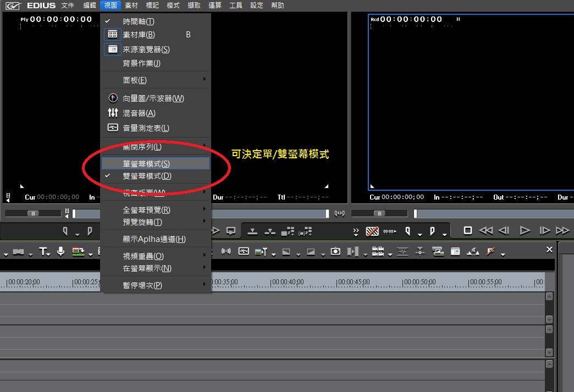Viewport: 574px width, 392px height.
Task: Click the stop button in recorder controls
Action: click(x=468, y=230)
